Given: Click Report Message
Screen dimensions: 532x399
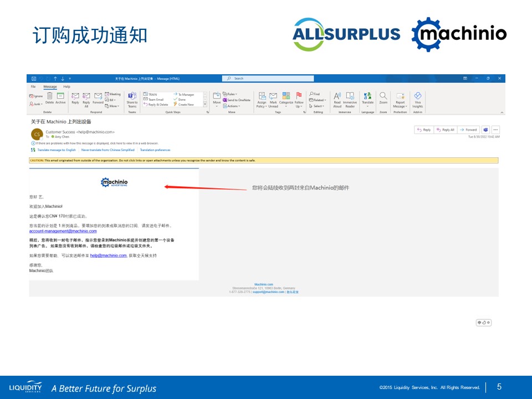Looking at the screenshot, I should pos(400,100).
